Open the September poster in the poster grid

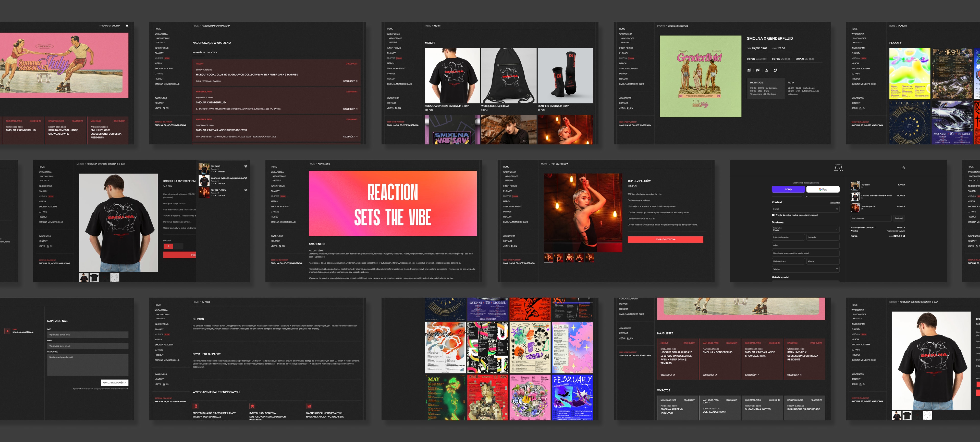445,347
